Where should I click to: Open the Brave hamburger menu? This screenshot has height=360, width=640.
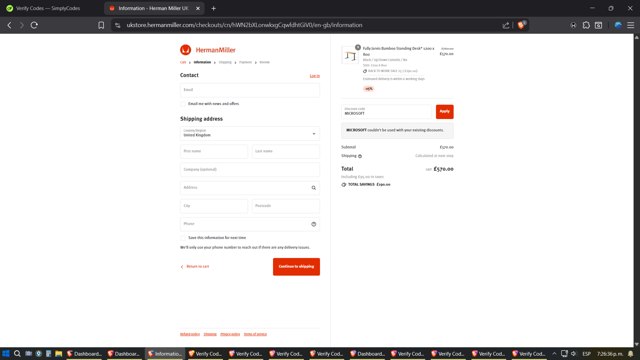point(631,25)
